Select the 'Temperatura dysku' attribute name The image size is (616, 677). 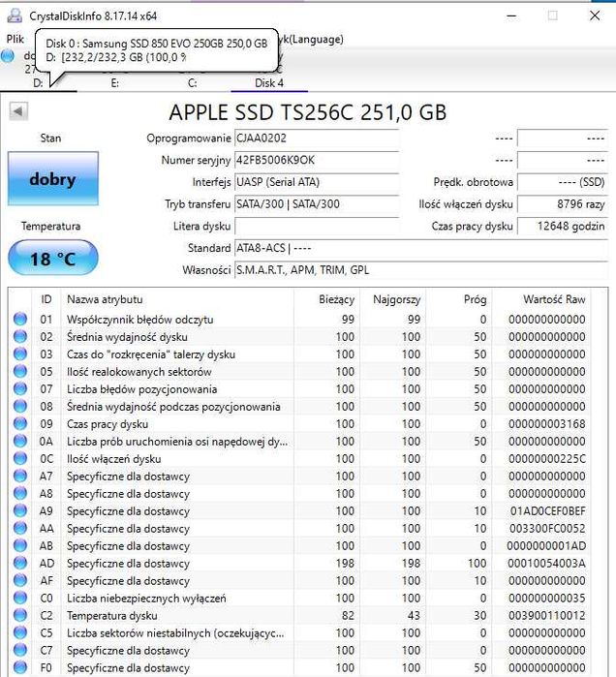[111, 616]
